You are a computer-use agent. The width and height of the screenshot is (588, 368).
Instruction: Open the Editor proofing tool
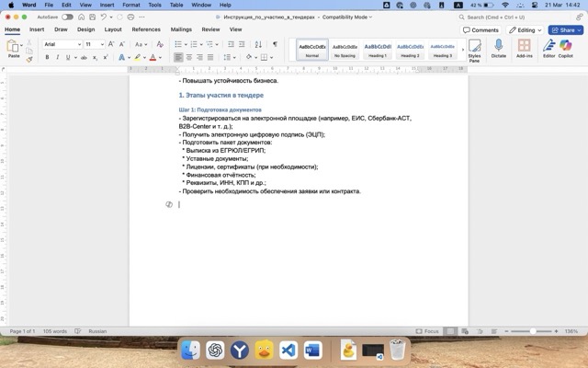pos(548,48)
